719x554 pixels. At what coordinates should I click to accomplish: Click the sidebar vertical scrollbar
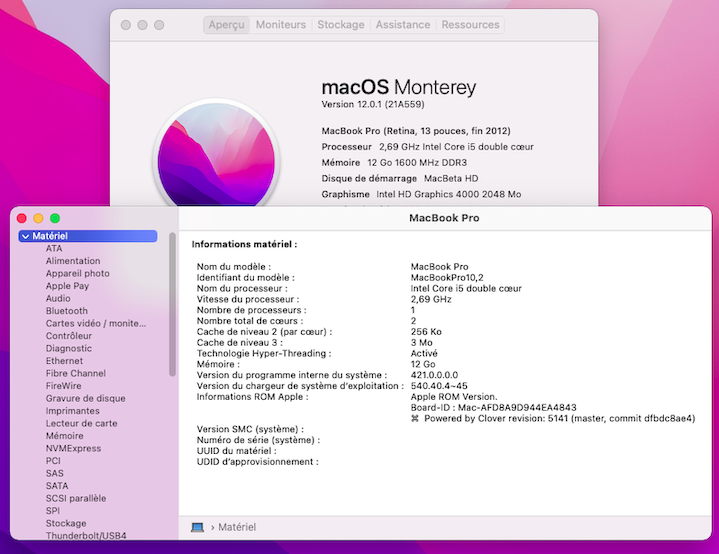click(x=172, y=305)
